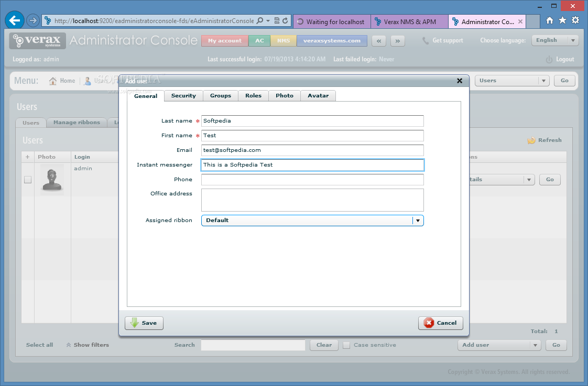Image resolution: width=588 pixels, height=386 pixels.
Task: Open the veraxsystems.com link button
Action: click(x=332, y=41)
